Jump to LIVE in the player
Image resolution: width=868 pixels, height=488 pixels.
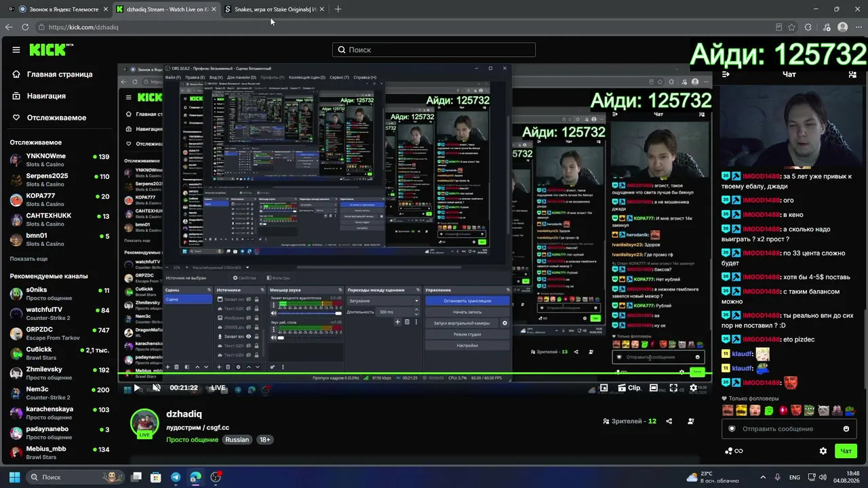(218, 388)
